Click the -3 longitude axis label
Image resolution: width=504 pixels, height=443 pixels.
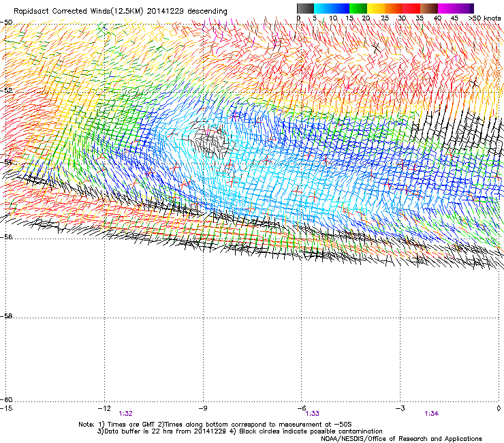tap(400, 408)
